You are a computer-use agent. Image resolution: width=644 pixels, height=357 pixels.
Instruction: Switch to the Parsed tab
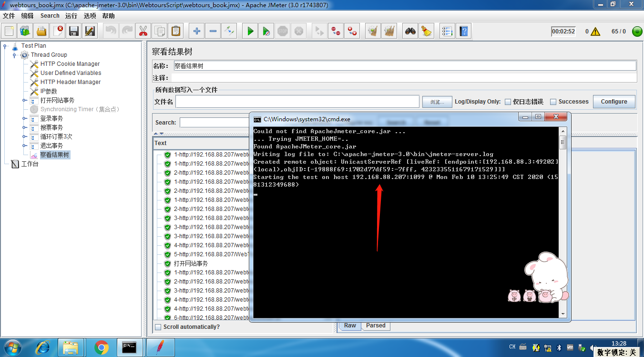(376, 325)
